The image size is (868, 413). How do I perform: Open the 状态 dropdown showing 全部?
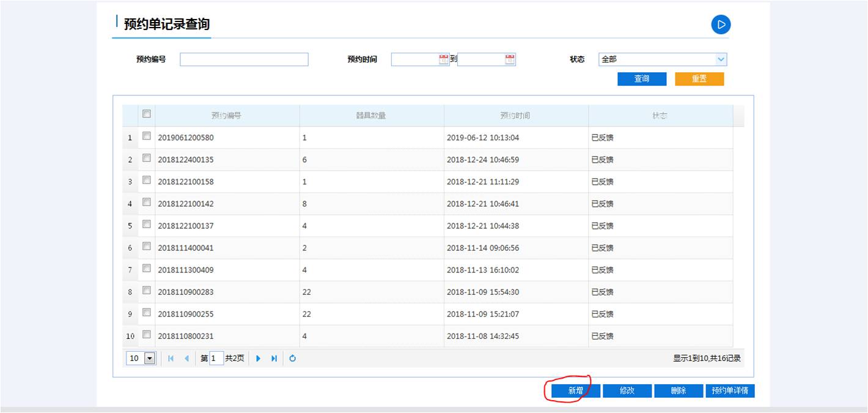coord(663,59)
